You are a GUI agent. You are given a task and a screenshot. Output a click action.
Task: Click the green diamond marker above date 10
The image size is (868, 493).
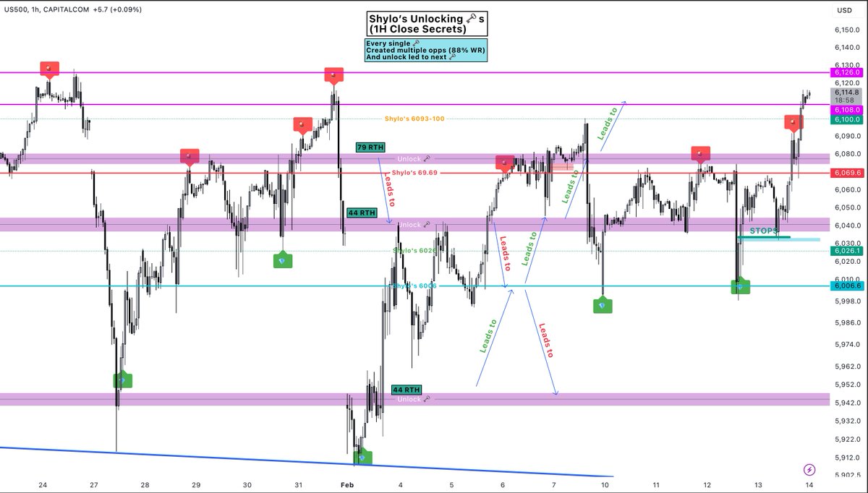(x=603, y=305)
